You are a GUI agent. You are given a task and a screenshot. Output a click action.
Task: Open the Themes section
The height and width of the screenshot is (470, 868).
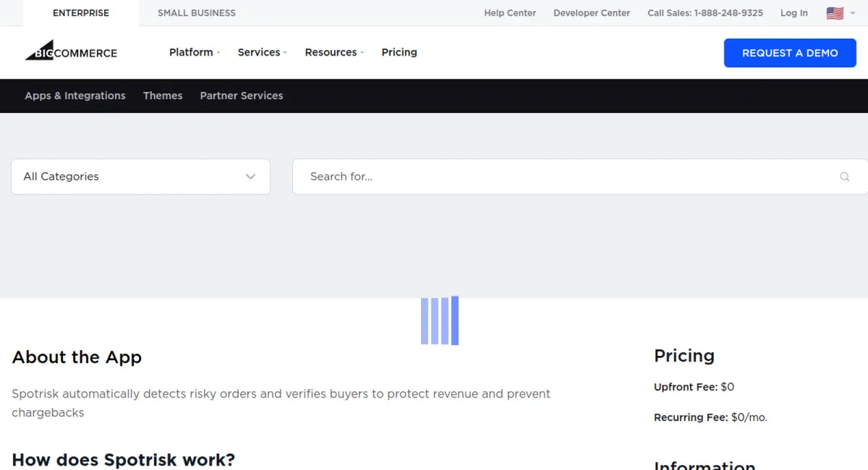click(163, 95)
